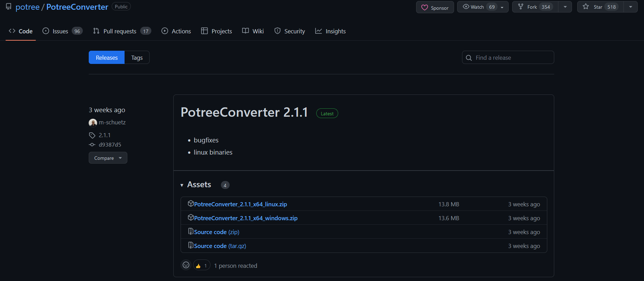Switch to the Tags view

[x=137, y=57]
